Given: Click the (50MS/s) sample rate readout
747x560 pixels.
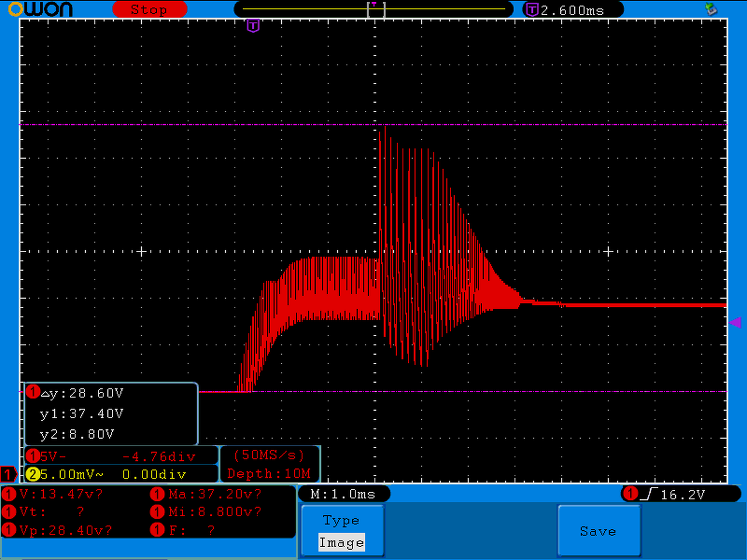Looking at the screenshot, I should tap(269, 455).
